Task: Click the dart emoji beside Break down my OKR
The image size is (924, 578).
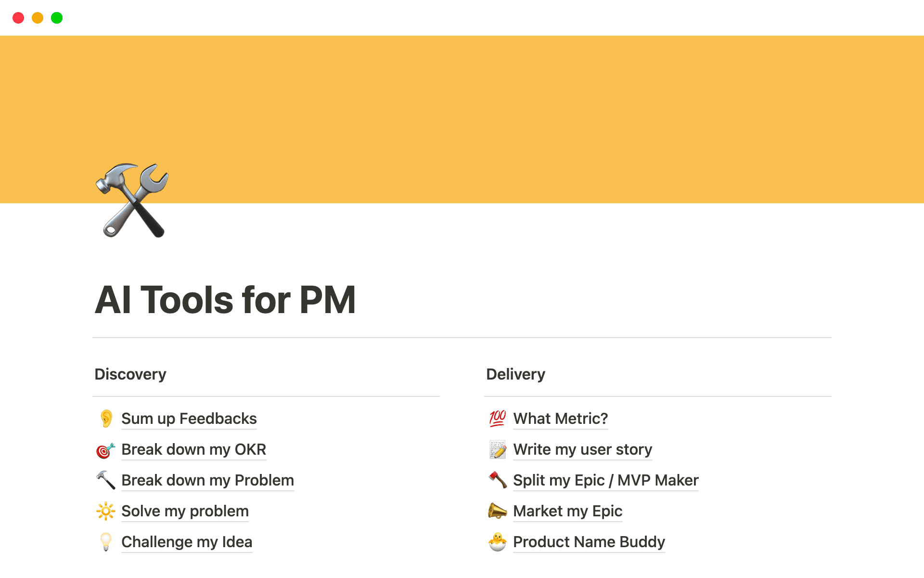Action: click(105, 449)
